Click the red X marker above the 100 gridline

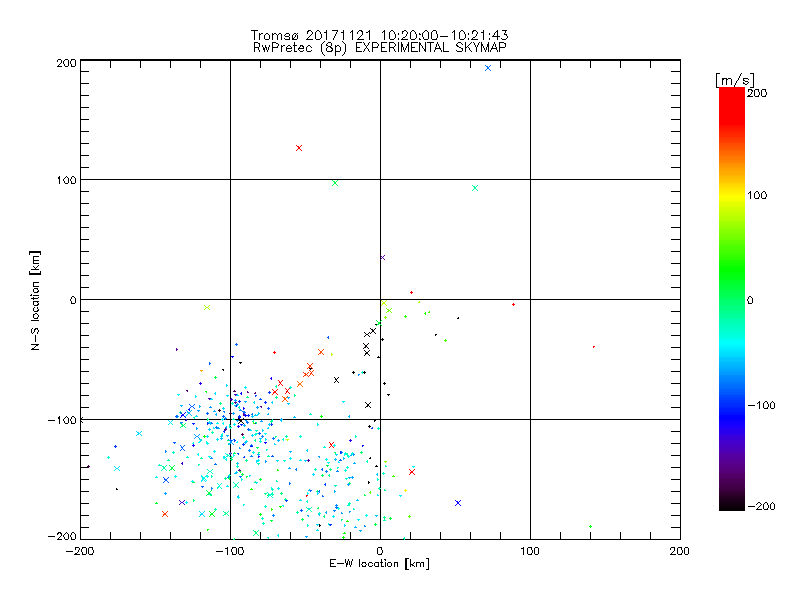pyautogui.click(x=299, y=148)
